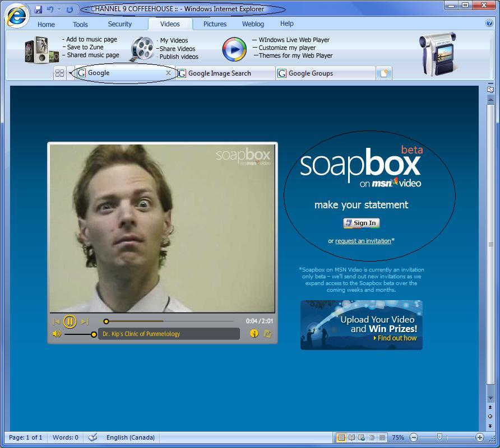Select Full Screen Reading view icon
The image size is (500, 448).
351,437
